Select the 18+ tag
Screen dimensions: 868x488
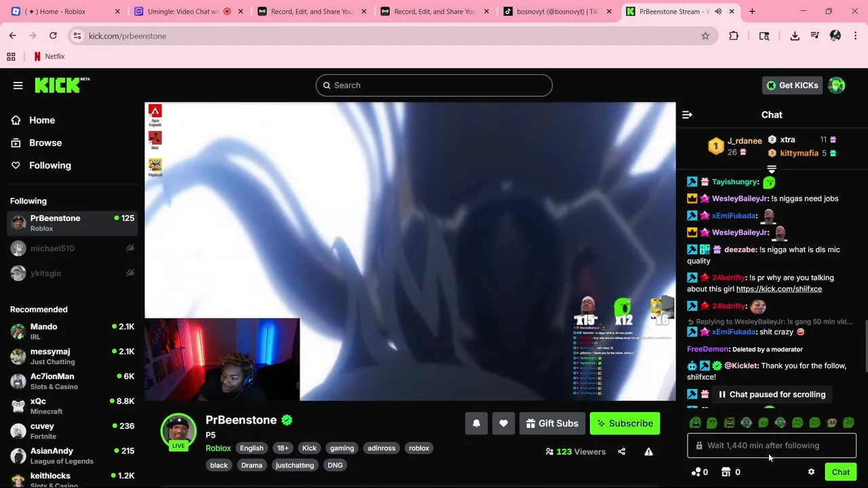(283, 448)
